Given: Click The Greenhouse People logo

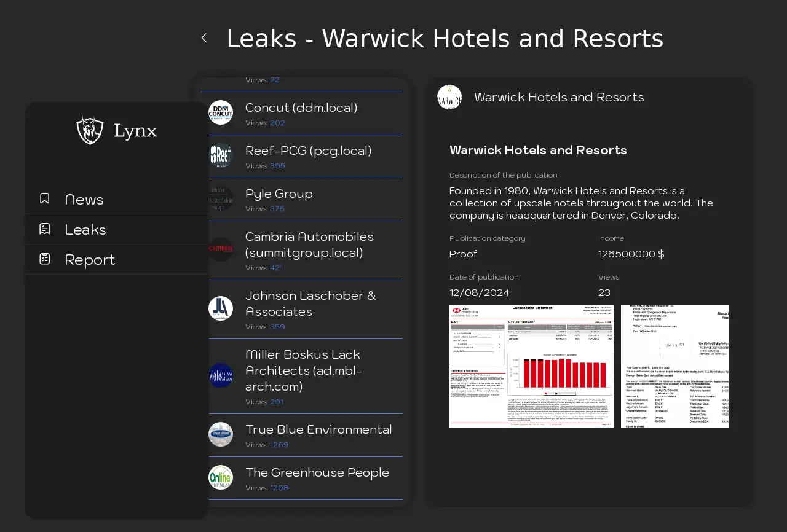Looking at the screenshot, I should click(221, 477).
